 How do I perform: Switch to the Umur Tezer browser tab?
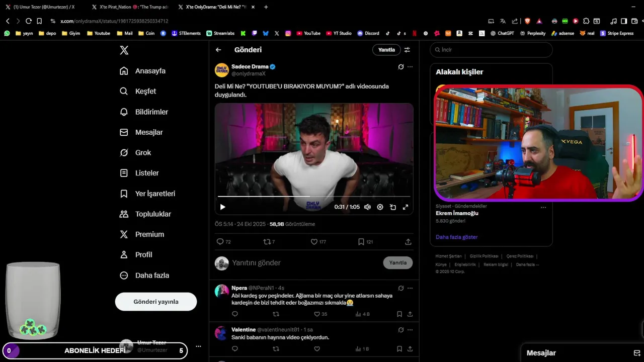(x=44, y=7)
